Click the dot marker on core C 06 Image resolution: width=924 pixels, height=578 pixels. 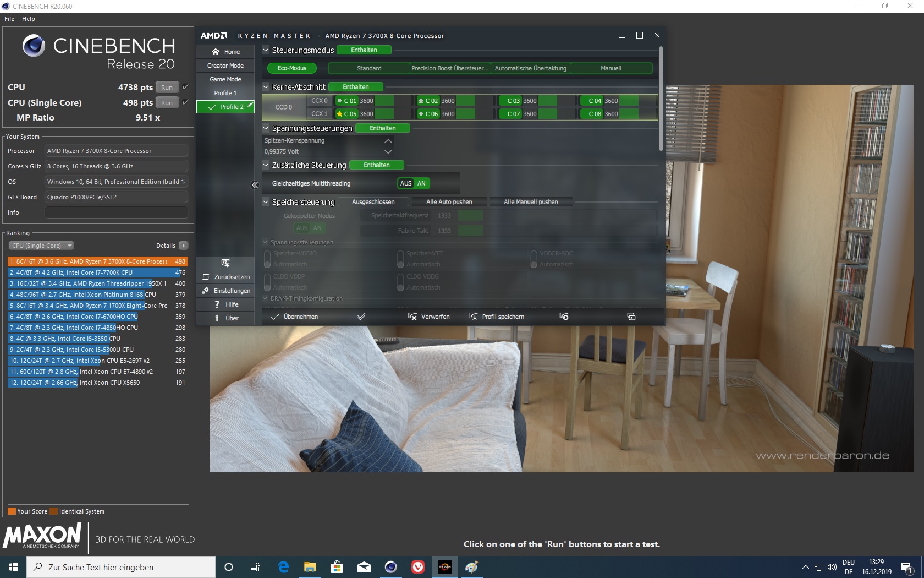(421, 114)
